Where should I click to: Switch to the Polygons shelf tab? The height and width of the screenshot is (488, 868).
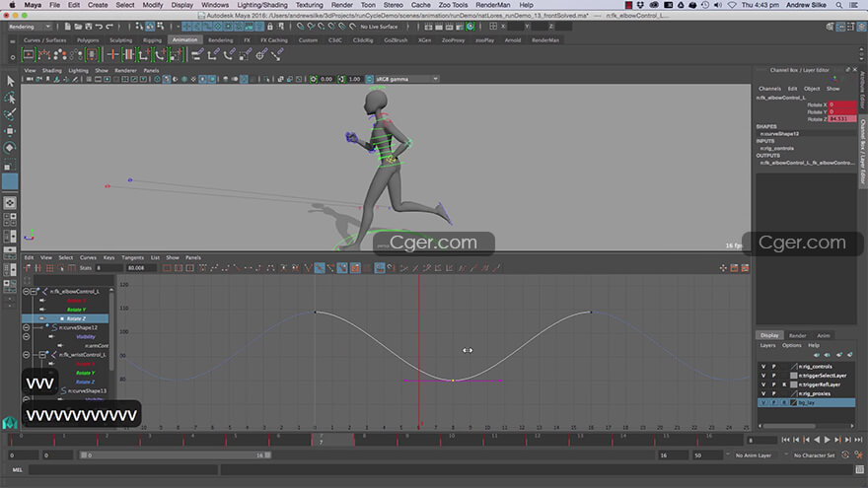[88, 40]
